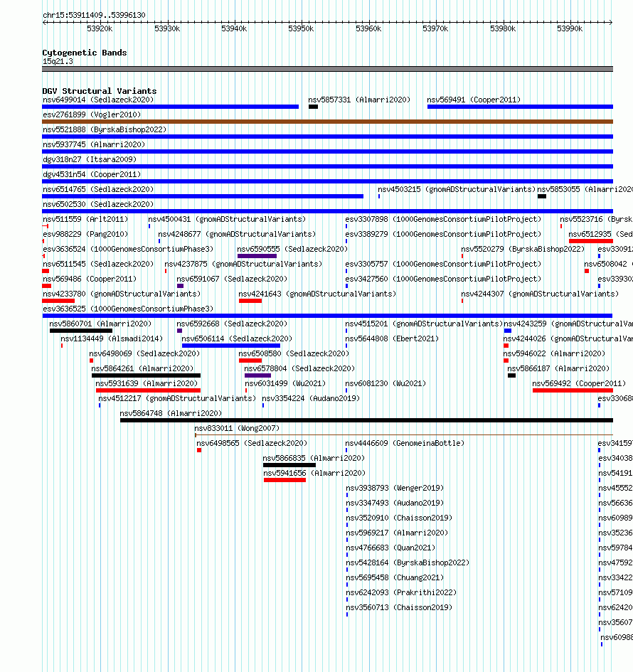Open nsv3354224 (Audano2019) label
633x672 pixels.
311,398
